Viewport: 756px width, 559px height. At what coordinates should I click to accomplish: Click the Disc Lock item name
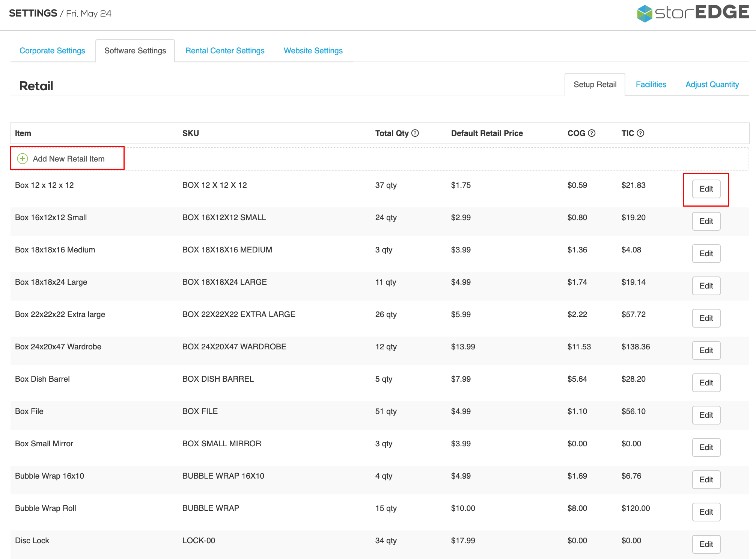(32, 541)
